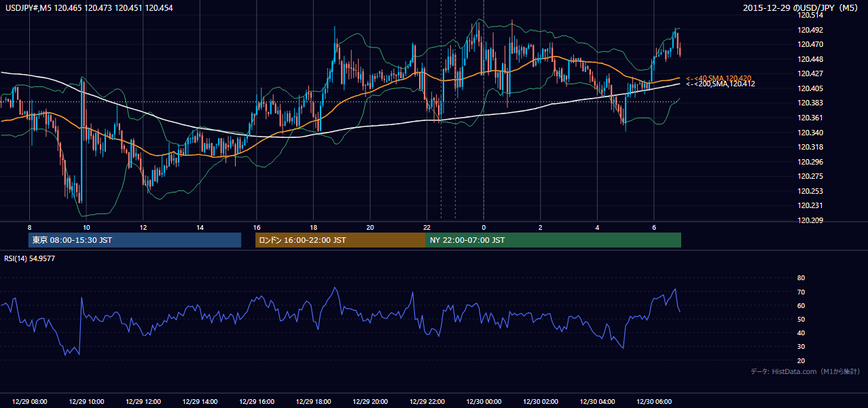Click price axis value 120.514

pyautogui.click(x=810, y=15)
